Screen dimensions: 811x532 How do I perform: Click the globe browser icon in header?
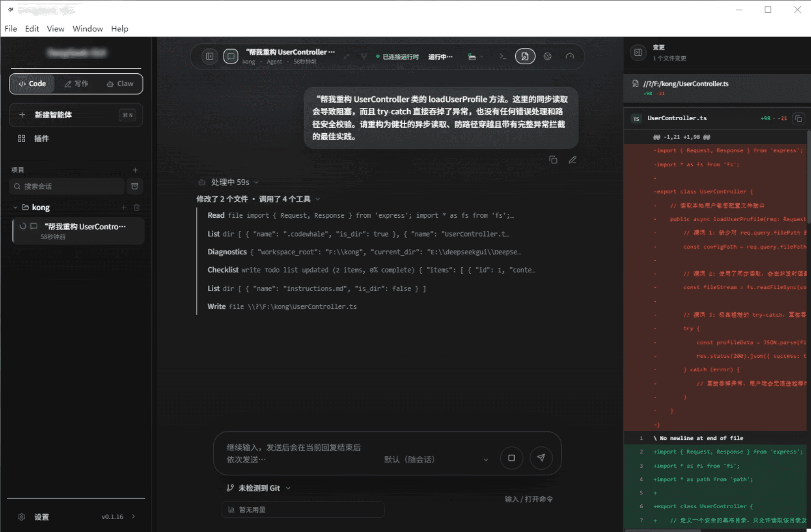click(x=547, y=56)
